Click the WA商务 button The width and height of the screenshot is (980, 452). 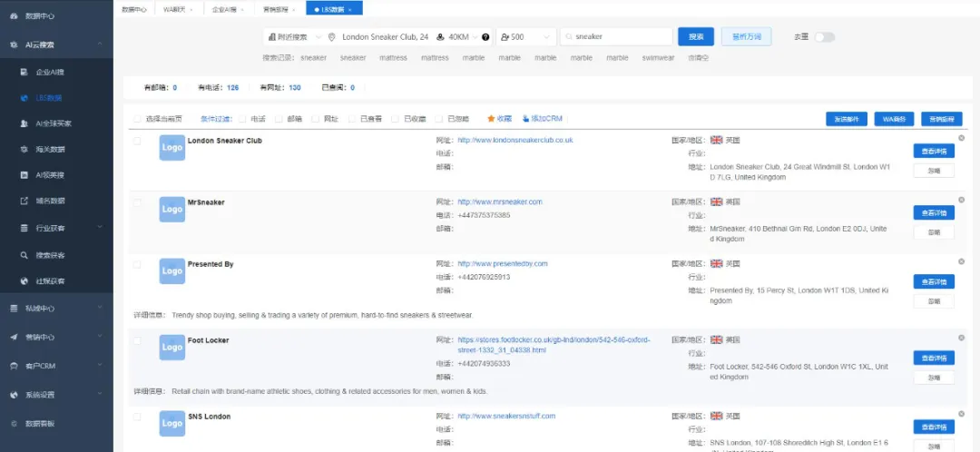pyautogui.click(x=894, y=119)
